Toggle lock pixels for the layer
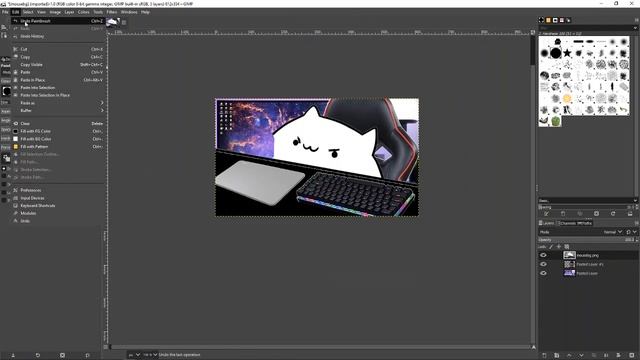 (551, 247)
